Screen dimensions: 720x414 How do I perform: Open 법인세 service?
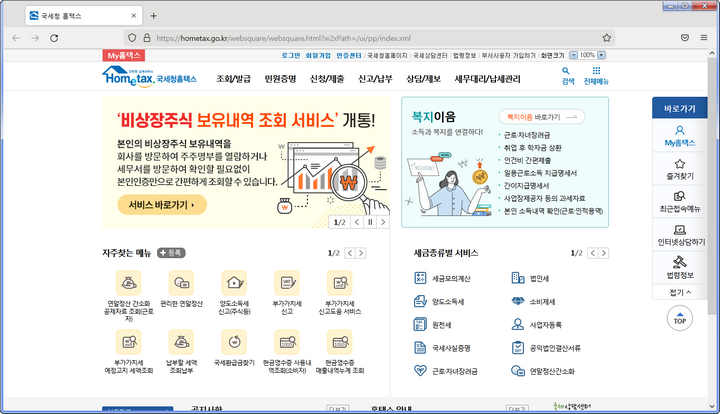pyautogui.click(x=530, y=278)
